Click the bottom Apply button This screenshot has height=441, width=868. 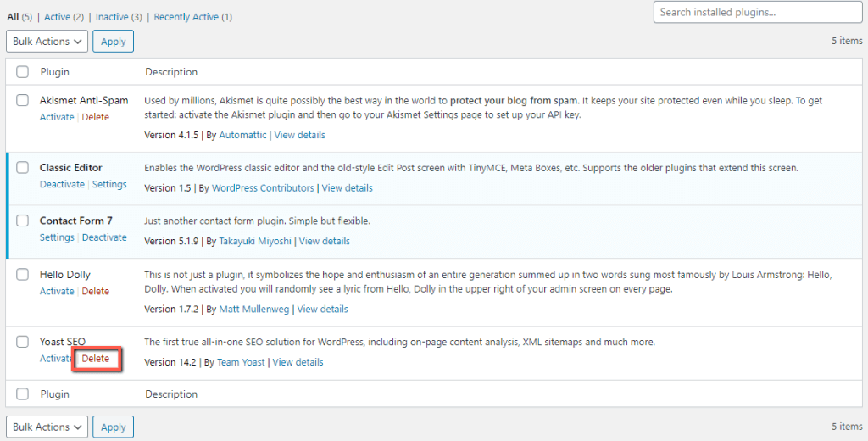tap(113, 427)
